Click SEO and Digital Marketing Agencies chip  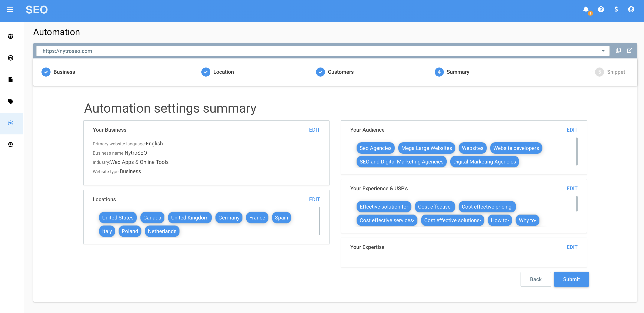point(402,162)
